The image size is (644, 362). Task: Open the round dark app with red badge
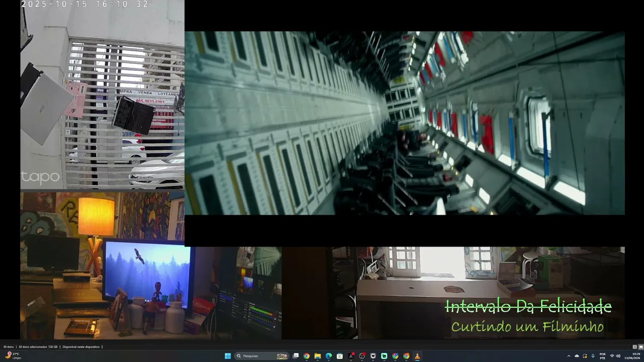[362, 356]
